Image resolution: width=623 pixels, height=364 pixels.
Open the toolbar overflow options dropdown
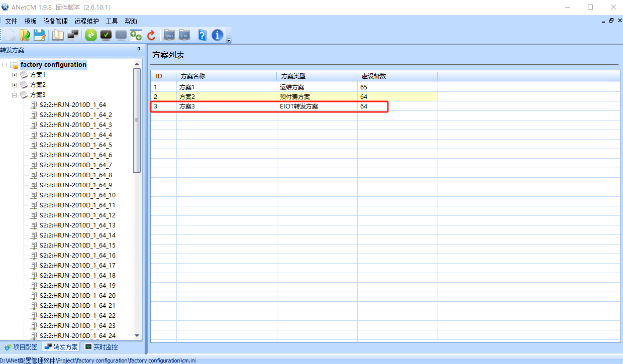[229, 40]
